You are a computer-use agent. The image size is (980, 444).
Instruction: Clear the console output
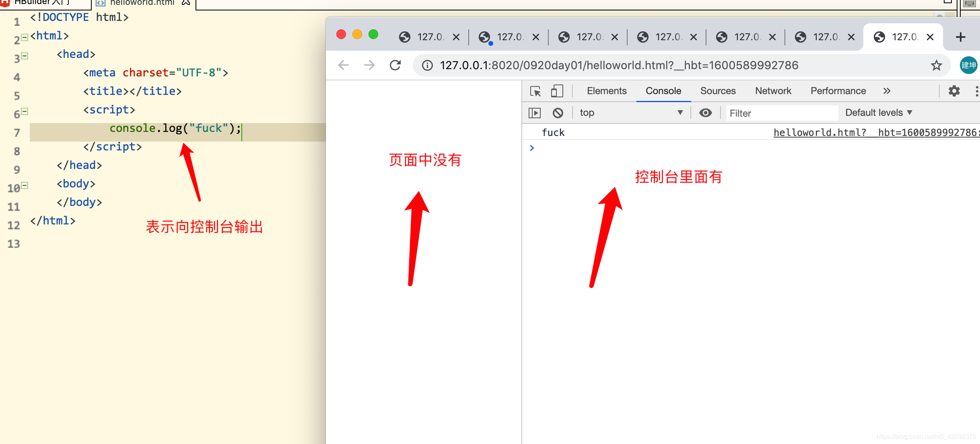tap(558, 113)
